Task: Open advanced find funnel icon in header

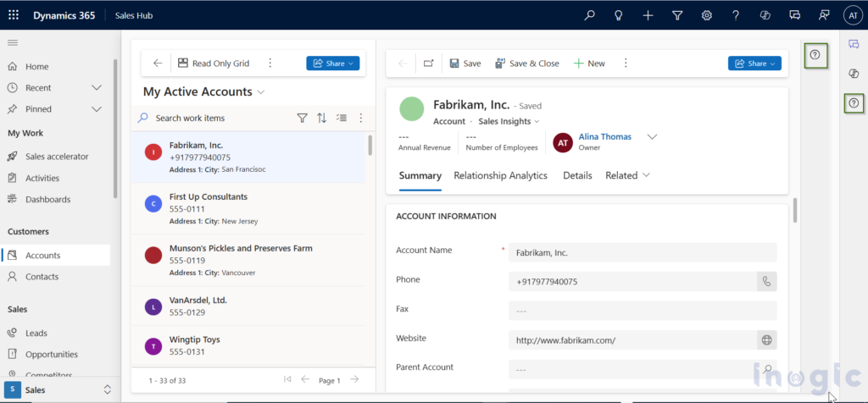Action: pos(677,15)
